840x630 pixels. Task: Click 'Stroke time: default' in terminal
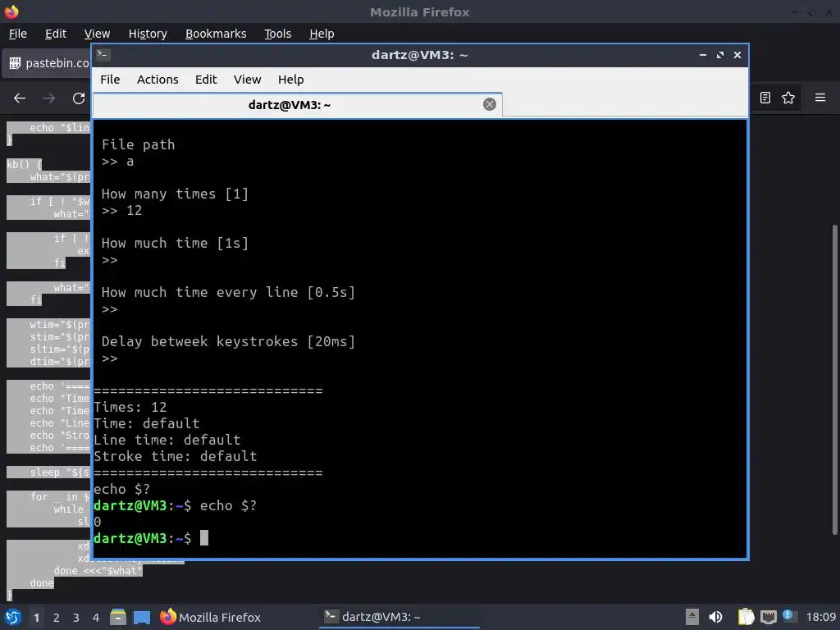click(x=176, y=456)
